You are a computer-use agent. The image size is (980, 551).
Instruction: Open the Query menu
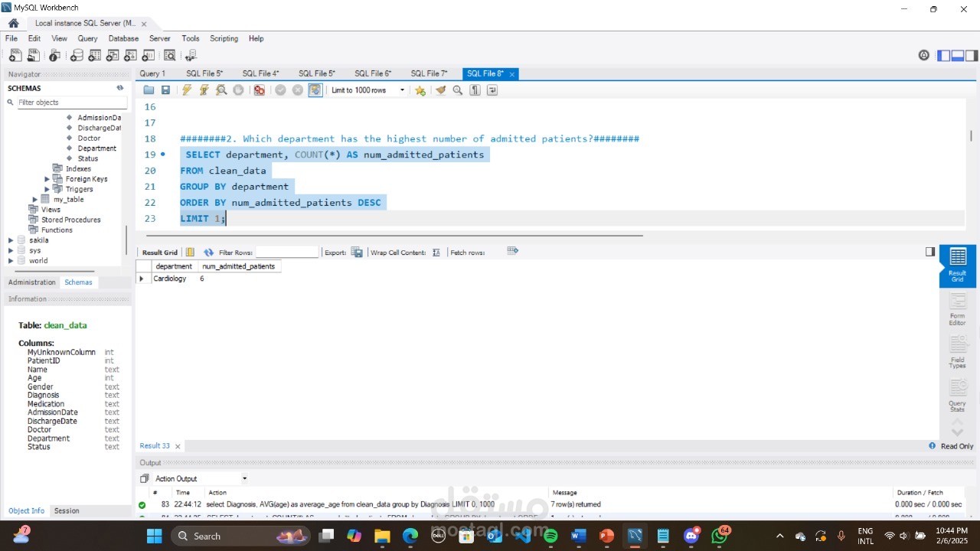click(x=87, y=38)
